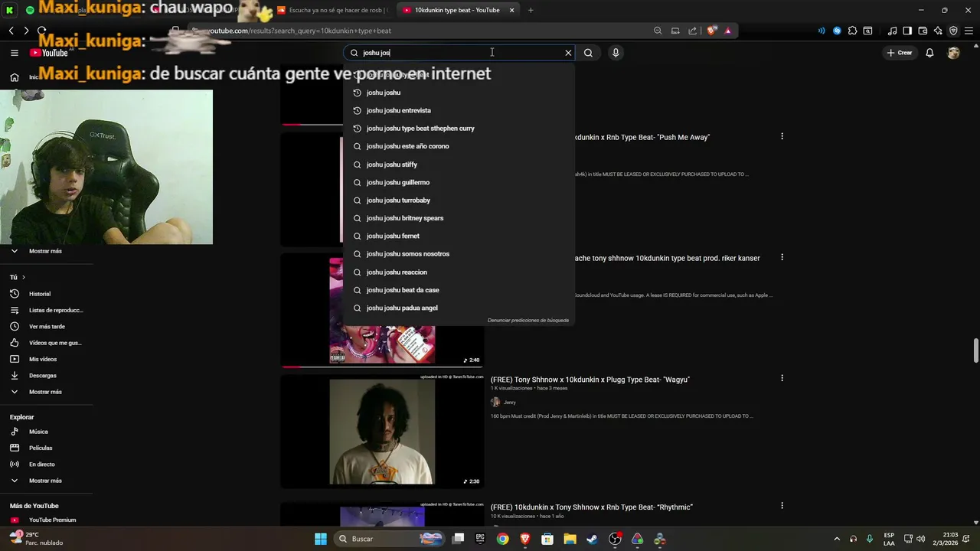Image resolution: width=980 pixels, height=551 pixels.
Task: Click the YouTube logo
Action: 49,53
